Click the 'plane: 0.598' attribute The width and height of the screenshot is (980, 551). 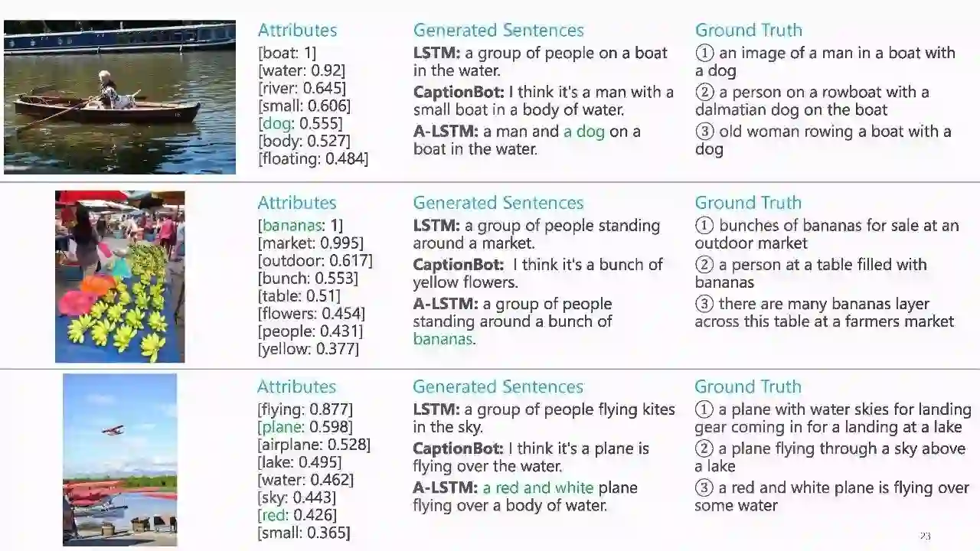click(x=305, y=427)
